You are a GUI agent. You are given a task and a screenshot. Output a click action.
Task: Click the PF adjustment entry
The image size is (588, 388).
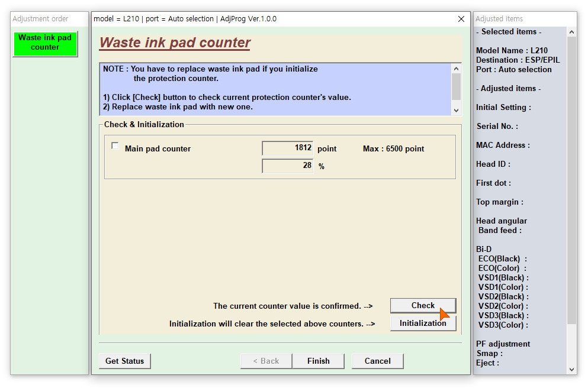pos(503,344)
